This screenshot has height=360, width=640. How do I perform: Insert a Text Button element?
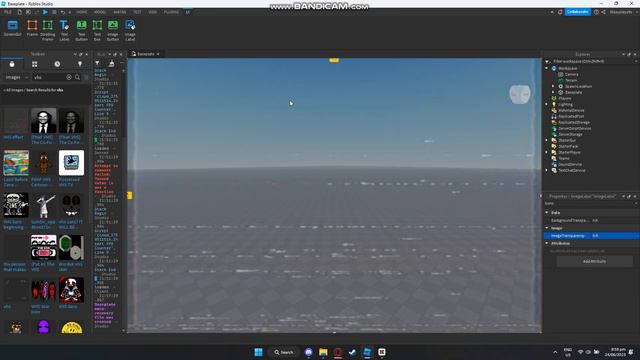[x=81, y=30]
